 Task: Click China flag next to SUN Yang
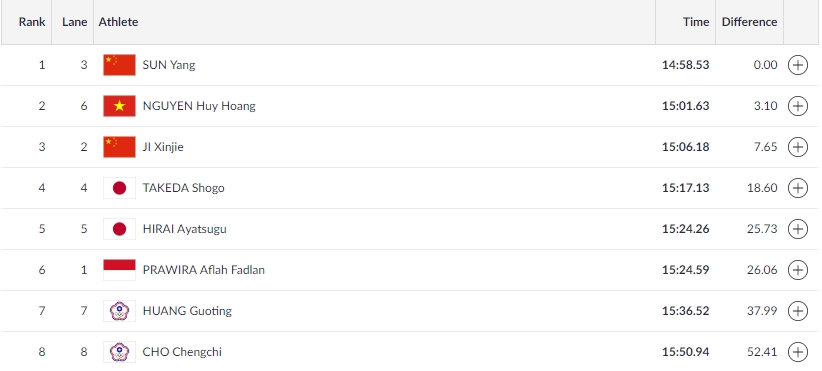pyautogui.click(x=120, y=65)
